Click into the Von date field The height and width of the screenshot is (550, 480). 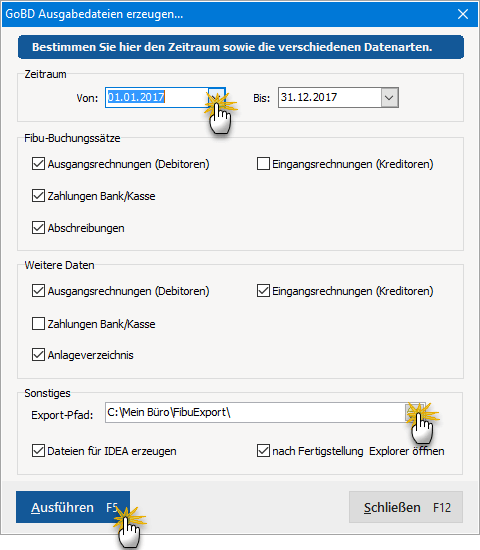(157, 97)
